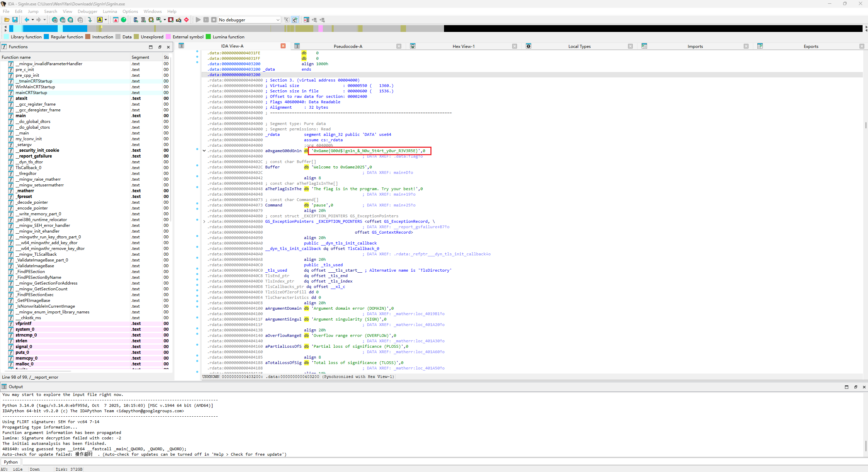This screenshot has width=868, height=472.
Task: Click the Python button in Output panel
Action: (x=11, y=462)
